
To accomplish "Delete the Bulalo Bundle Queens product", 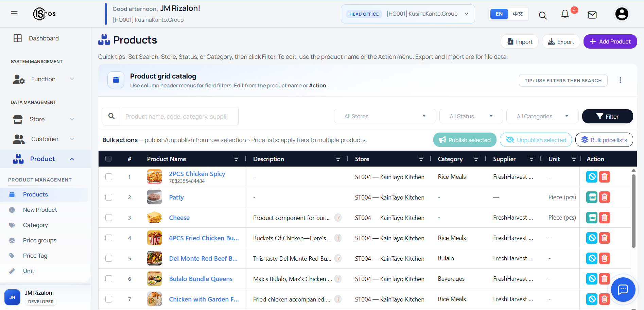I will coord(605,279).
